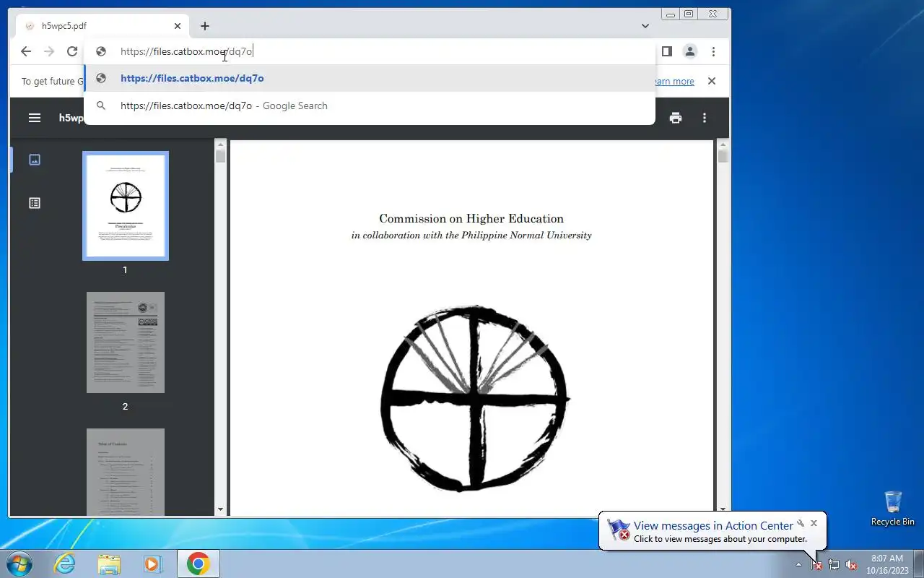924x578 pixels.
Task: Click thumbnail panel scroll down arrow
Action: (x=220, y=510)
